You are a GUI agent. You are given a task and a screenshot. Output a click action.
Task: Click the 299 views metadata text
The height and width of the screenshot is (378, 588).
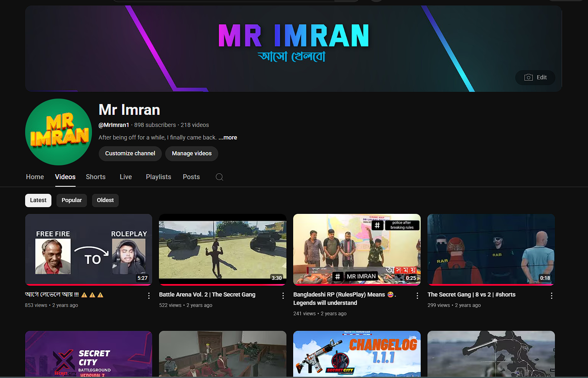pyautogui.click(x=439, y=305)
